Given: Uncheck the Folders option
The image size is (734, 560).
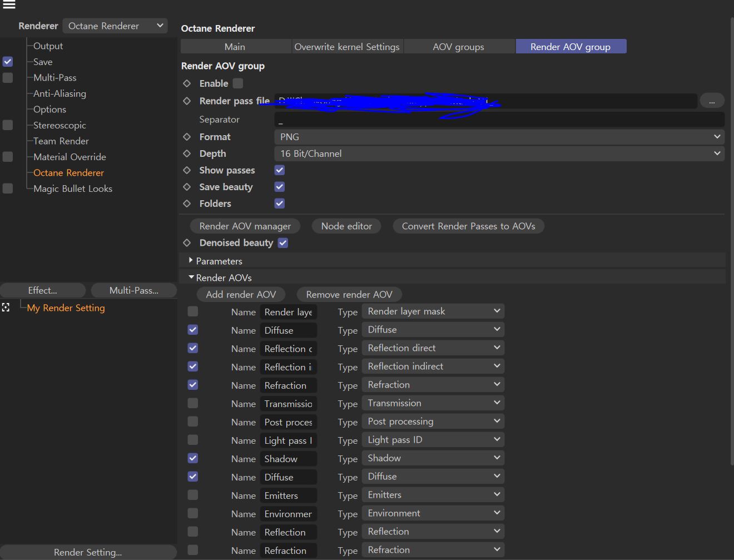Looking at the screenshot, I should pyautogui.click(x=280, y=204).
